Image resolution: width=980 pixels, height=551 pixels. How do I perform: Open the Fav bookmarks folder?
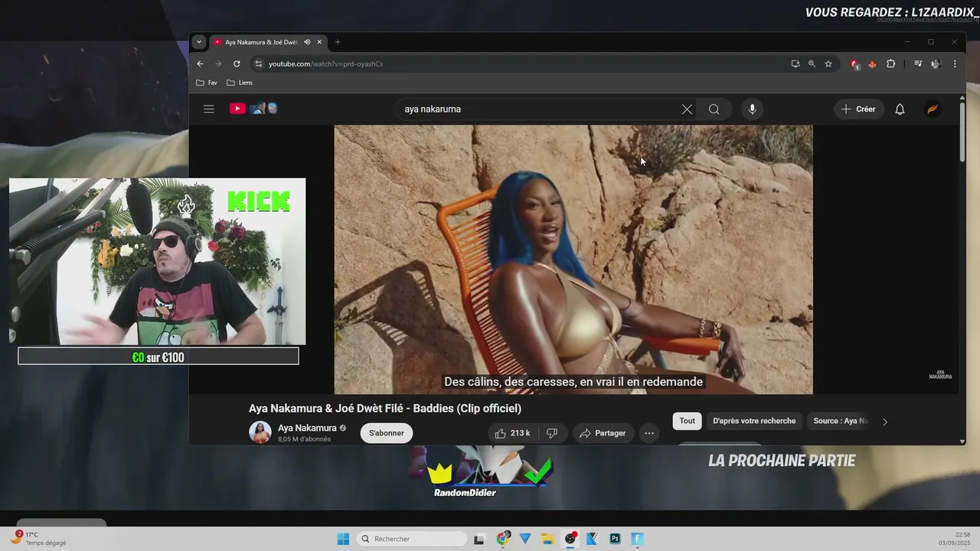(x=207, y=83)
